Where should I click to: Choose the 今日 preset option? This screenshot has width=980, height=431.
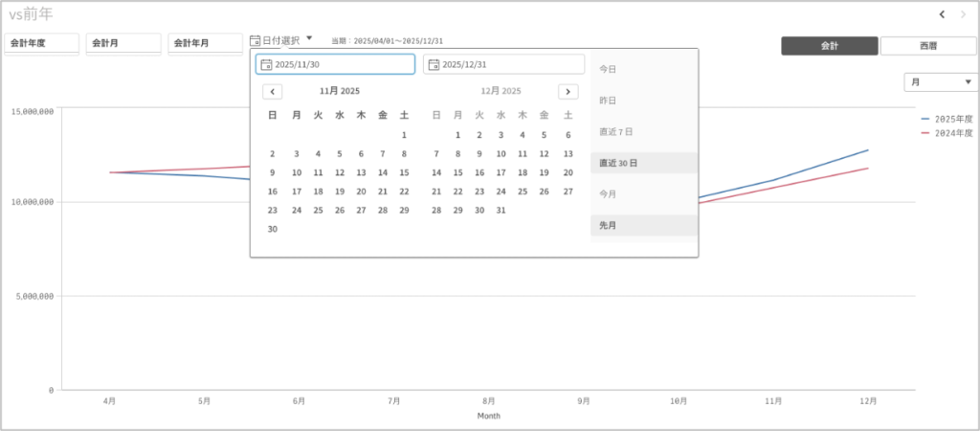click(x=643, y=69)
